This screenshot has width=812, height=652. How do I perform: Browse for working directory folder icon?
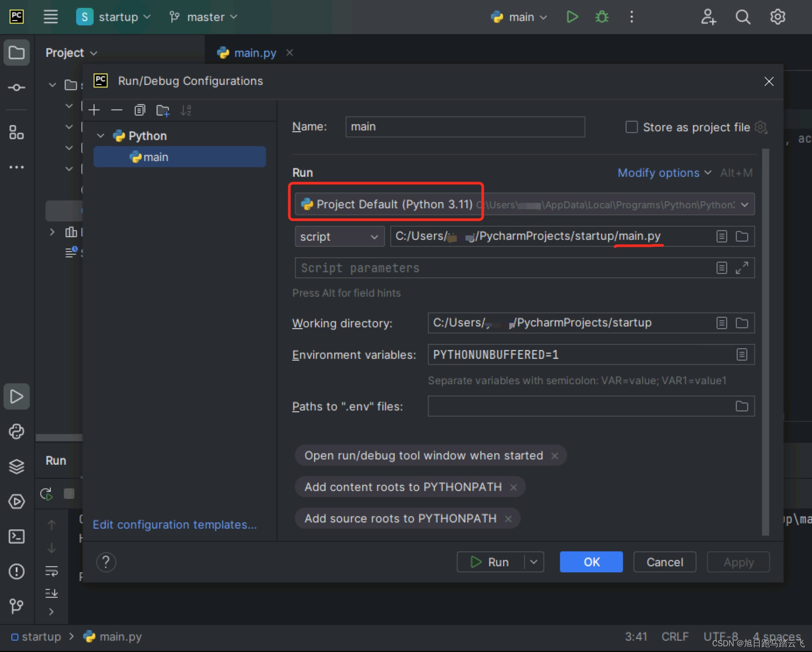click(x=742, y=323)
